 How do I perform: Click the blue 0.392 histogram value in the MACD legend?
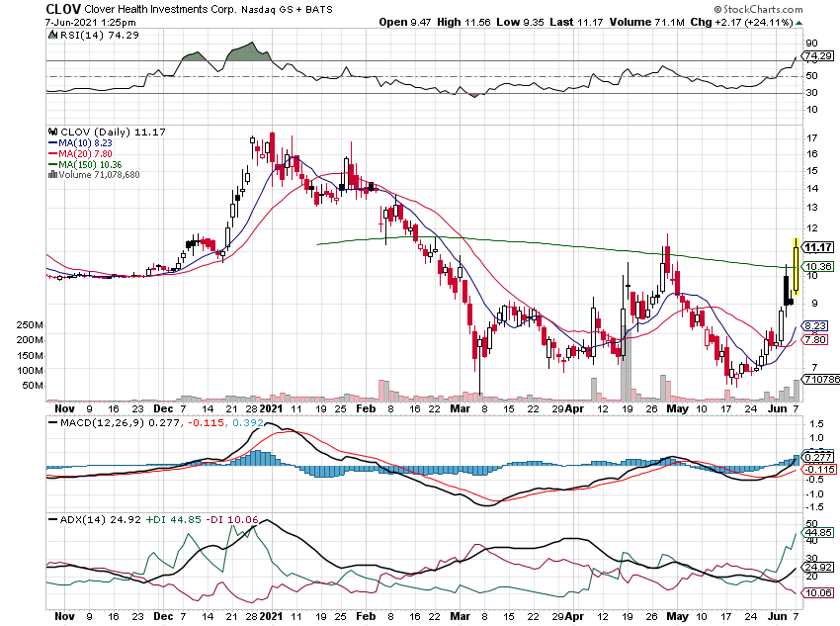248,422
